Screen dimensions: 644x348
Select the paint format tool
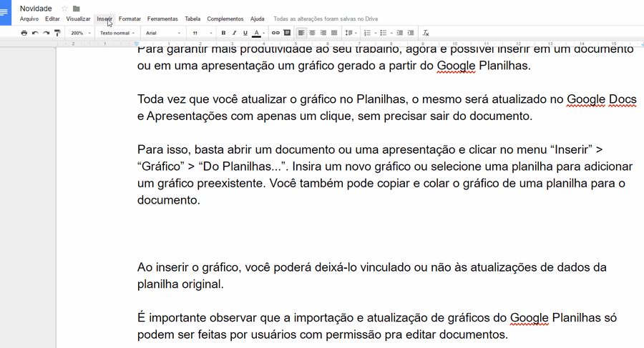click(x=57, y=33)
